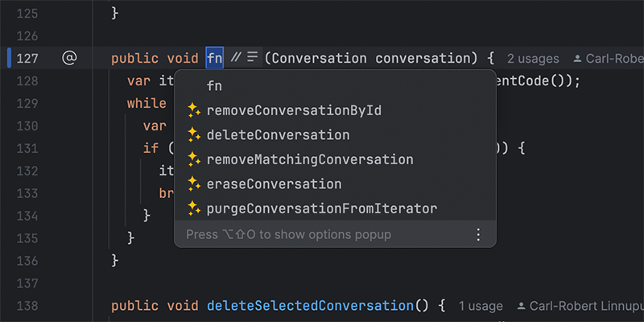Image resolution: width=644 pixels, height=322 pixels.
Task: Open the three-dot popup options menu
Action: (478, 234)
